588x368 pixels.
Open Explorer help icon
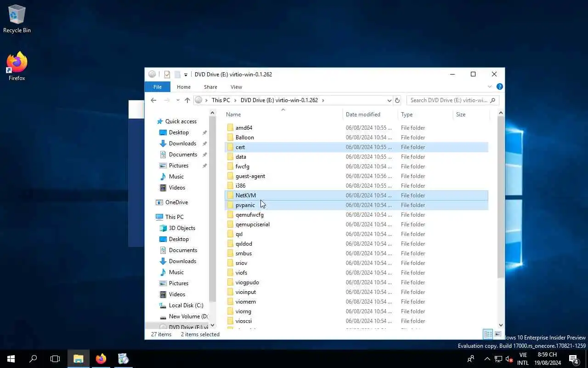(500, 86)
